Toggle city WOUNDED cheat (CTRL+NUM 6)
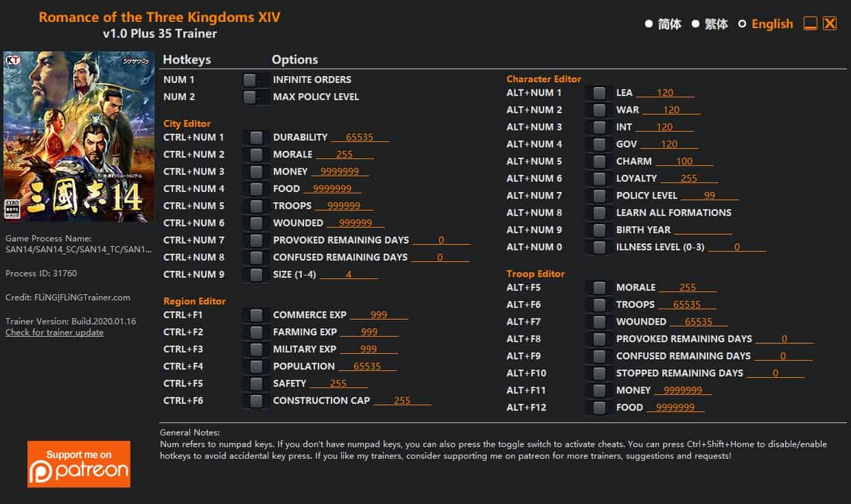 click(256, 223)
